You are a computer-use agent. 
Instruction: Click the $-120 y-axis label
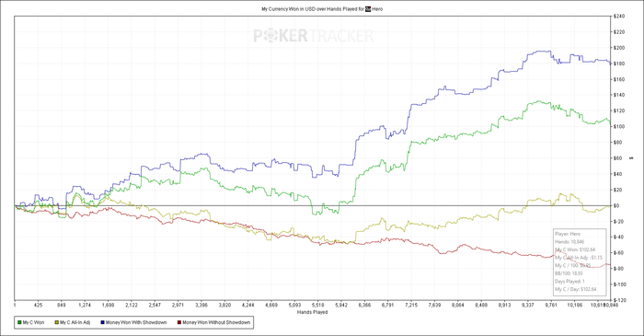619,301
